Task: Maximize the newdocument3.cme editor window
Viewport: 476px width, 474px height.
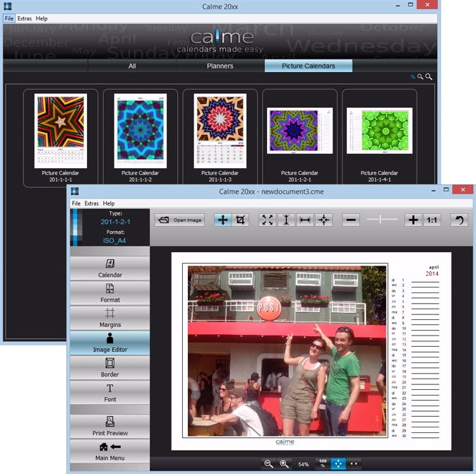Action: pyautogui.click(x=446, y=190)
